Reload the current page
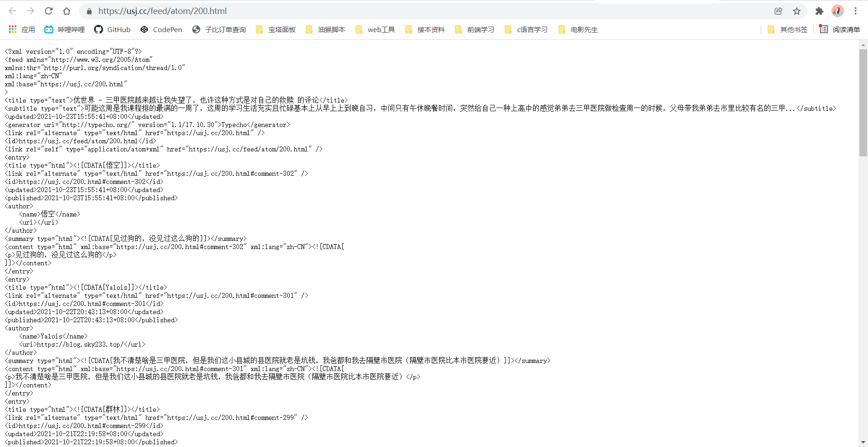This screenshot has width=868, height=447. tap(49, 11)
